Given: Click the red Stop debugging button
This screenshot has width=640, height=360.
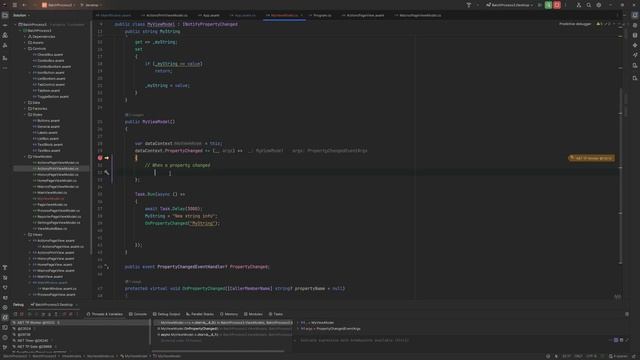Looking at the screenshot, I should click(x=557, y=5).
